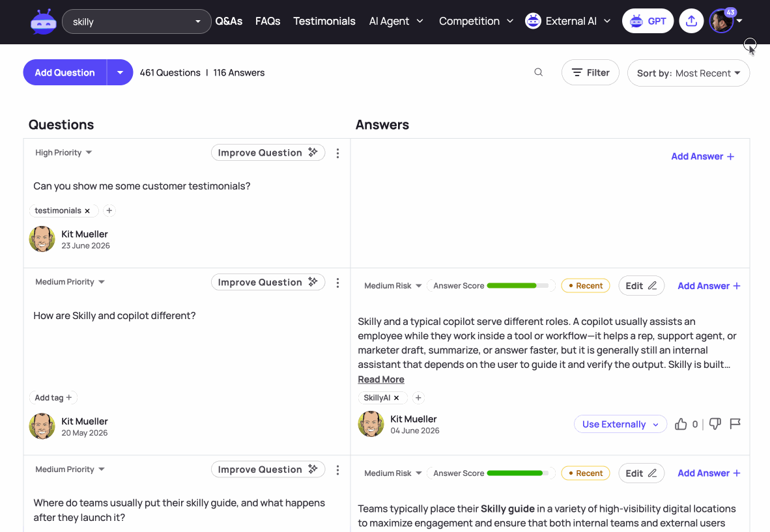The width and height of the screenshot is (770, 532).
Task: Click Answer Score bar on copilot answer
Action: coord(518,286)
